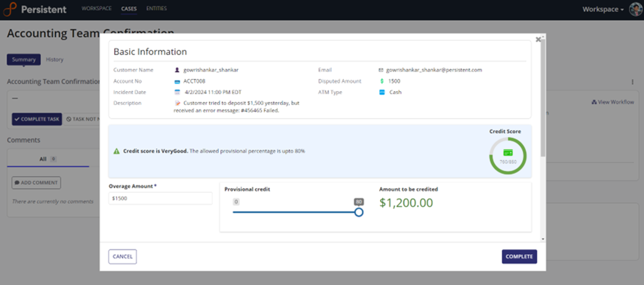The image size is (644, 285).
Task: Open the Cases nav item
Action: [x=129, y=9]
